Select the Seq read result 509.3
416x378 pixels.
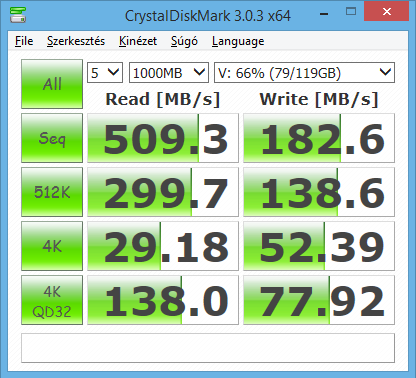163,138
